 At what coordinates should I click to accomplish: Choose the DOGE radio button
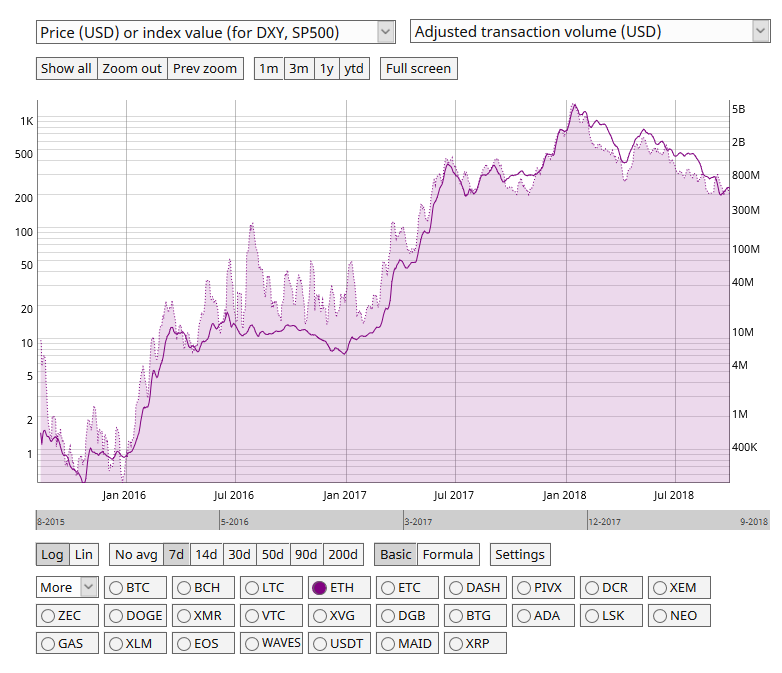tap(116, 616)
